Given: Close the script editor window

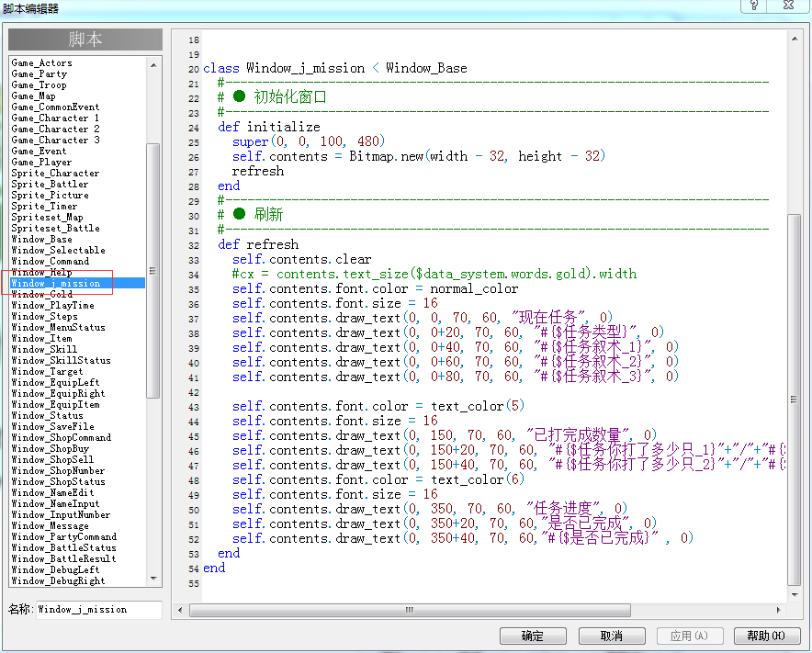Looking at the screenshot, I should [788, 6].
